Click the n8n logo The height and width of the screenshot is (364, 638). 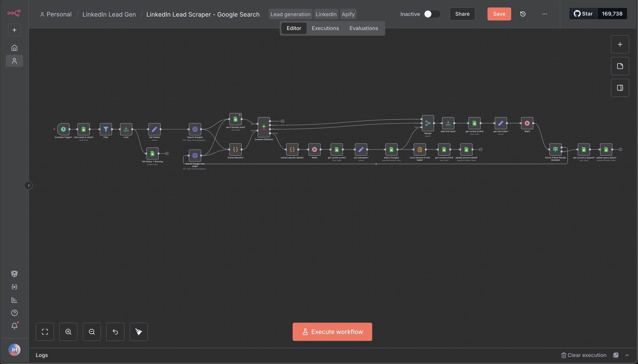pos(14,13)
